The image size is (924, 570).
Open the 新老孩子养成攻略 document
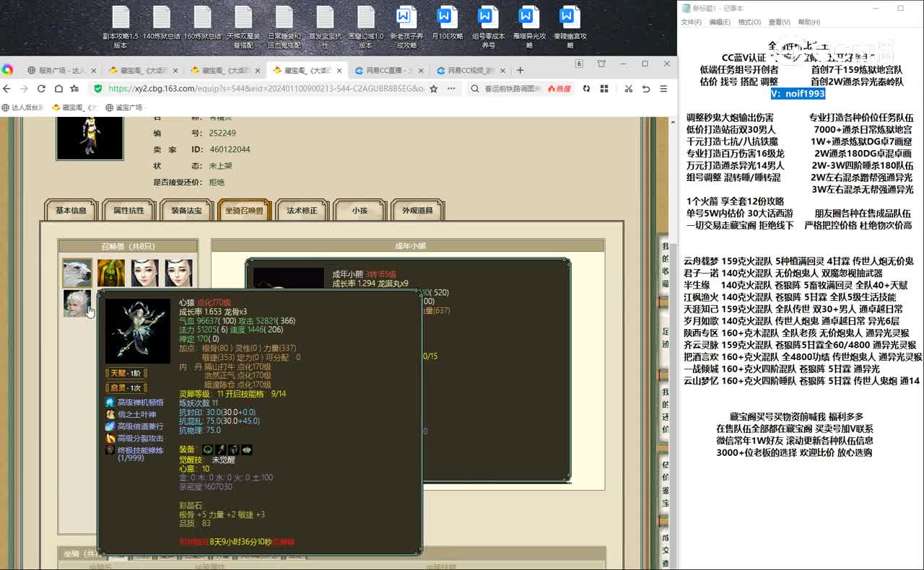point(407,27)
